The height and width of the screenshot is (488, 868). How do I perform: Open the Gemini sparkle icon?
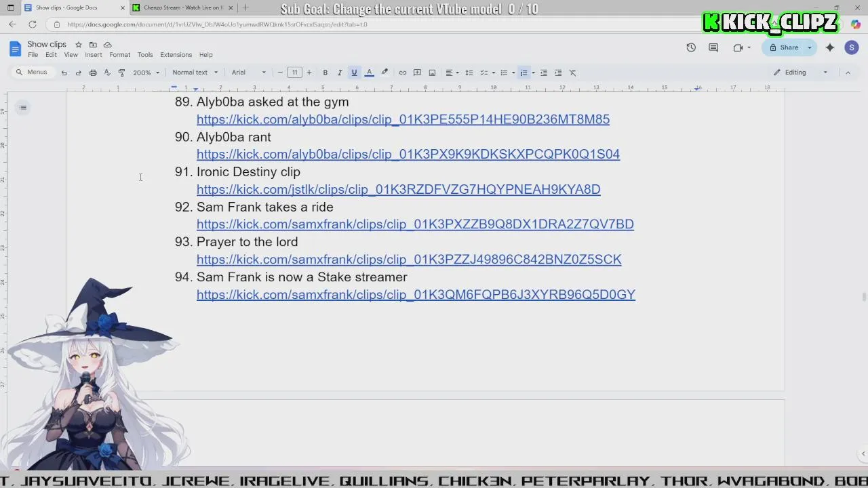pos(830,47)
